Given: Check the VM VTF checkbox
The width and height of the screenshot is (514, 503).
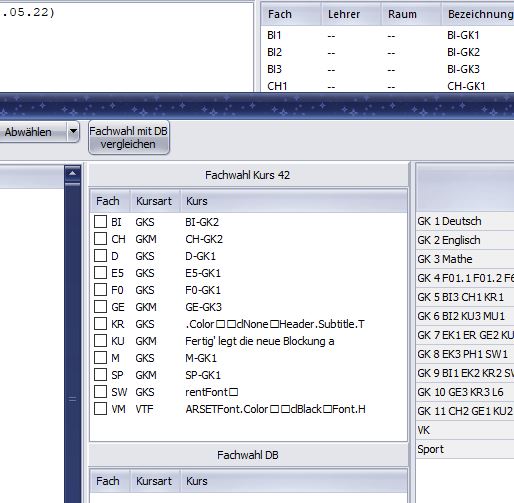Looking at the screenshot, I should pos(100,409).
